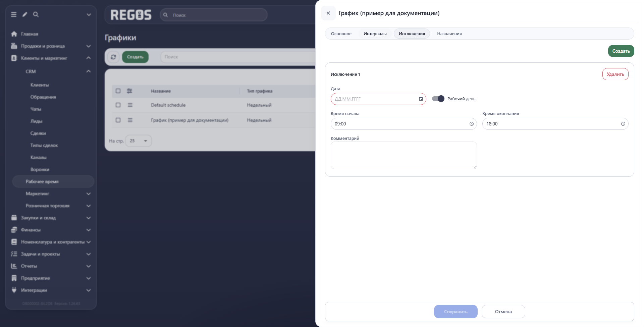Click the Главная home icon
Viewport: 644px width, 327px height.
[x=14, y=34]
